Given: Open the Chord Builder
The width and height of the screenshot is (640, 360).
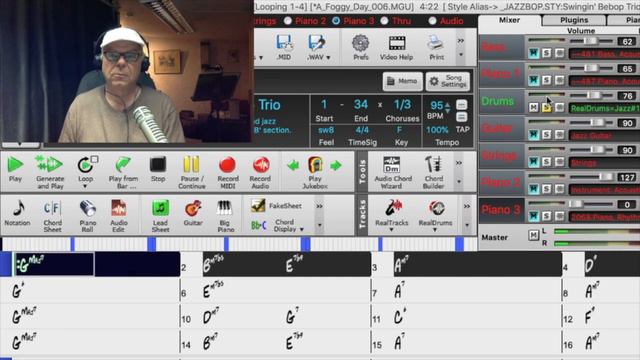Looking at the screenshot, I should [x=433, y=172].
